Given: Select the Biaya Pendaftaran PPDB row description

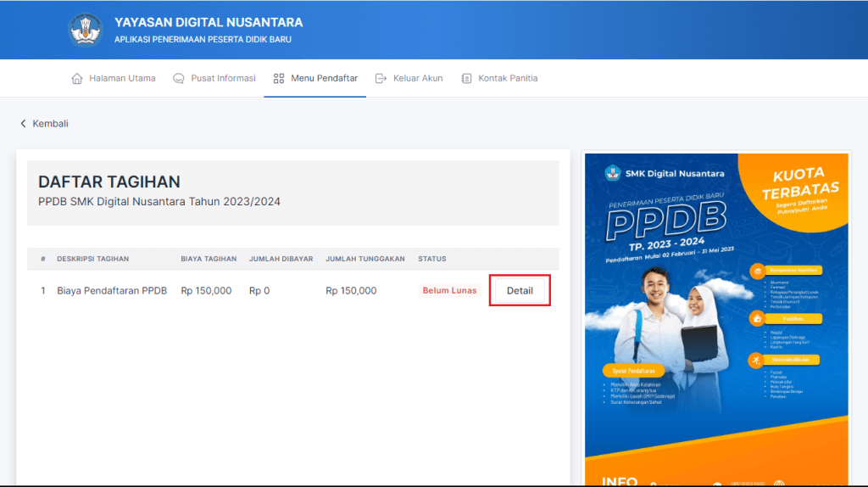Looking at the screenshot, I should [x=112, y=290].
